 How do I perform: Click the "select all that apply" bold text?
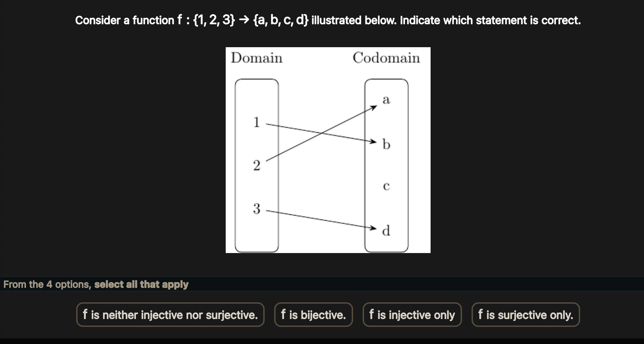[x=141, y=285]
